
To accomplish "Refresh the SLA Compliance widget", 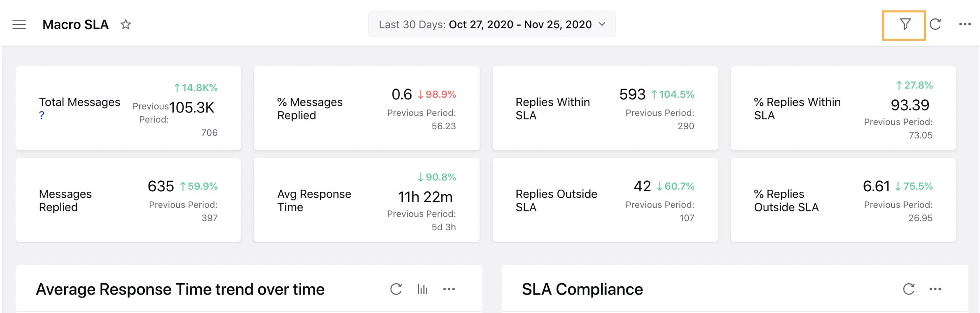I will coord(908,289).
